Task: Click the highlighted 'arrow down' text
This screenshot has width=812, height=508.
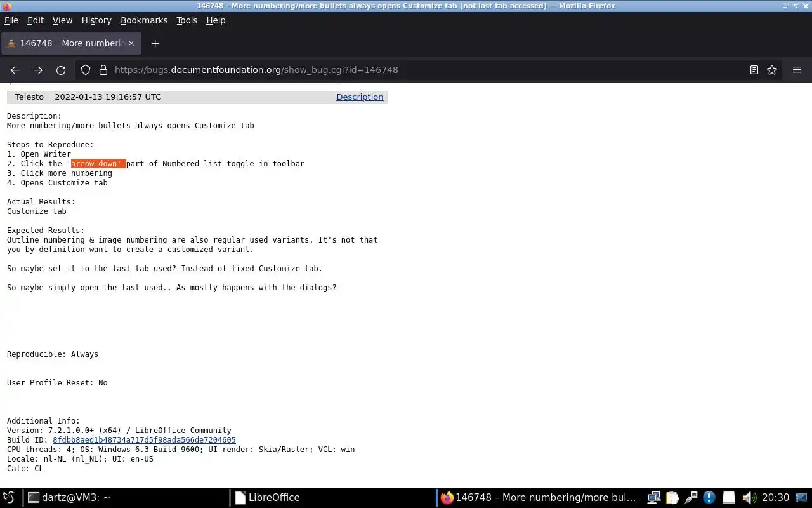Action: (x=98, y=164)
